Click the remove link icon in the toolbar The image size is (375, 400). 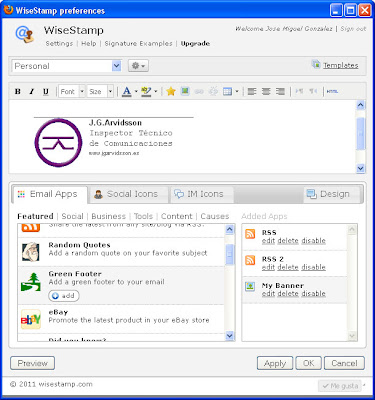(x=213, y=91)
